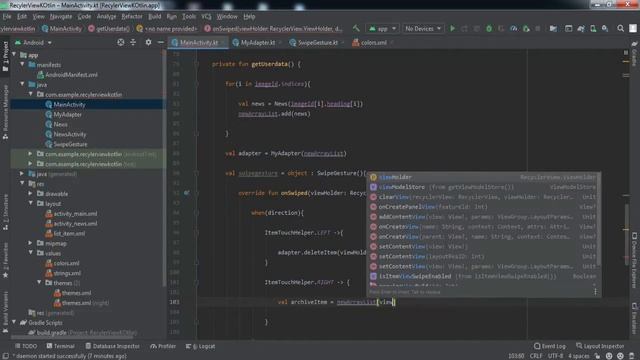Click the Make Project hammer icon
640x360 pixels.
[356, 29]
